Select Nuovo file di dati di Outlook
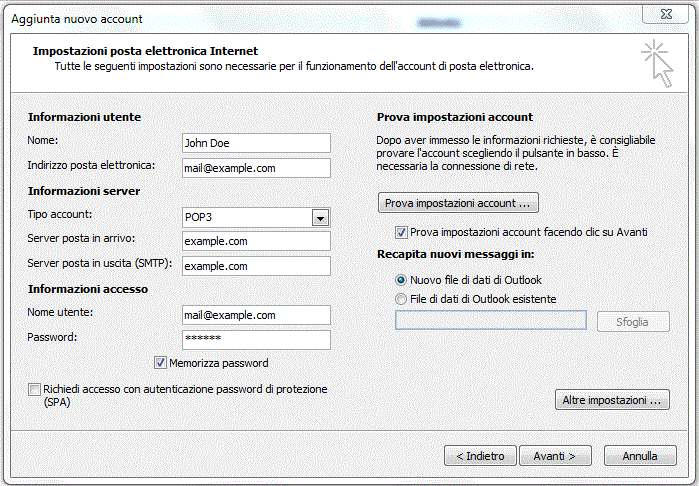The height and width of the screenshot is (486, 699). coord(401,280)
